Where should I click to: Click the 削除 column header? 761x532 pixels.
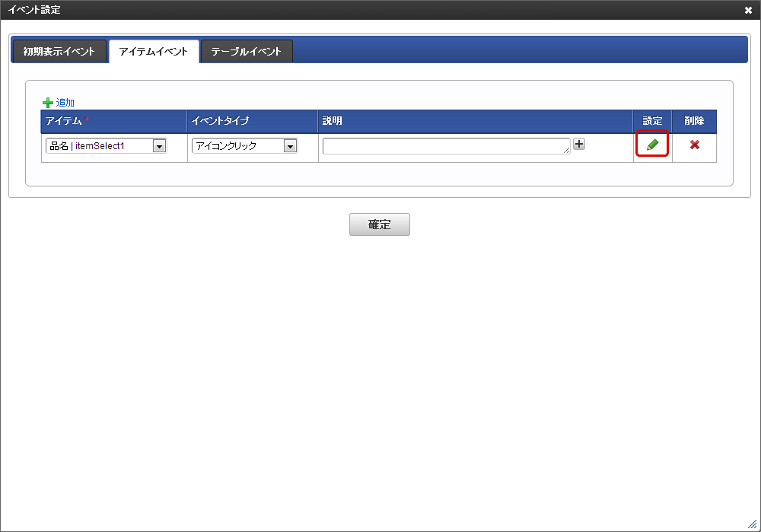click(x=694, y=121)
